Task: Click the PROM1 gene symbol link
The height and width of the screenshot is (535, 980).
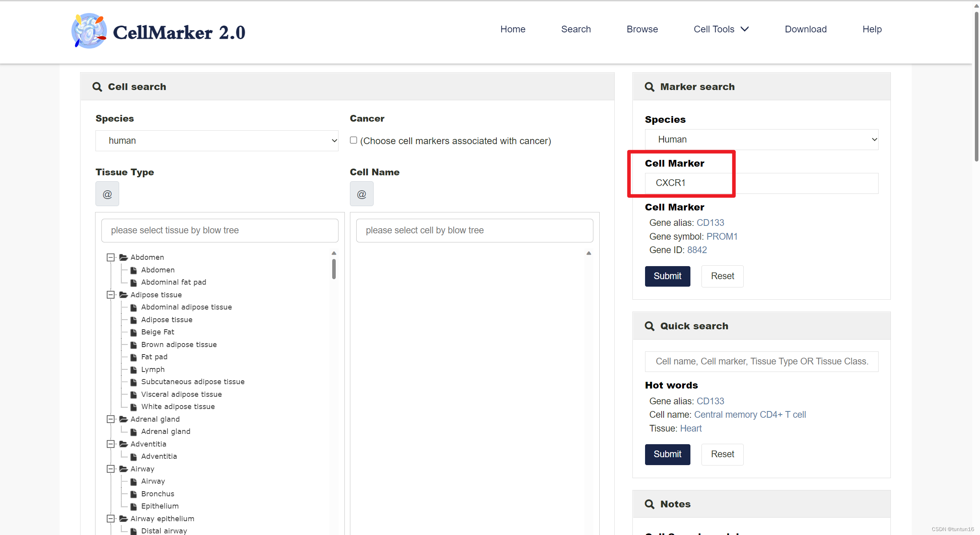Action: tap(722, 237)
